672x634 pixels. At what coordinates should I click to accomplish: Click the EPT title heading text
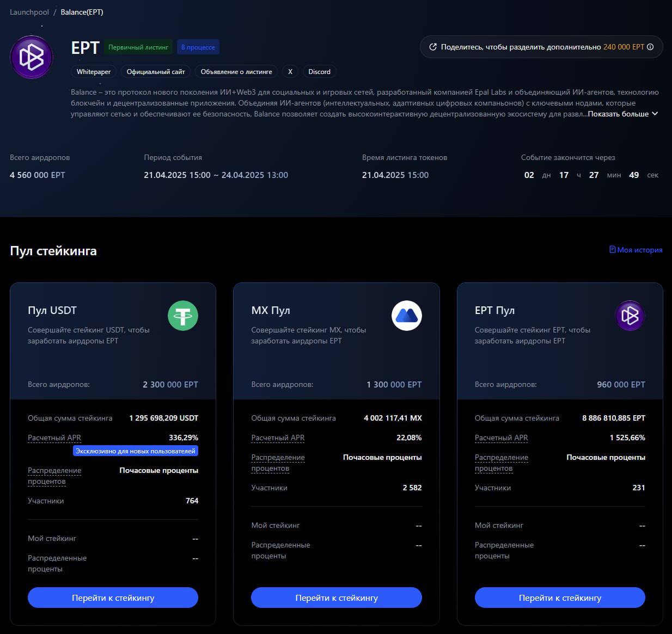tap(85, 48)
